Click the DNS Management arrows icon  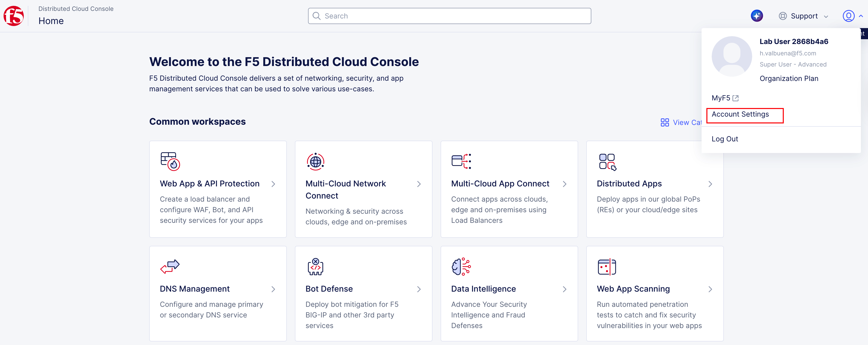(170, 266)
